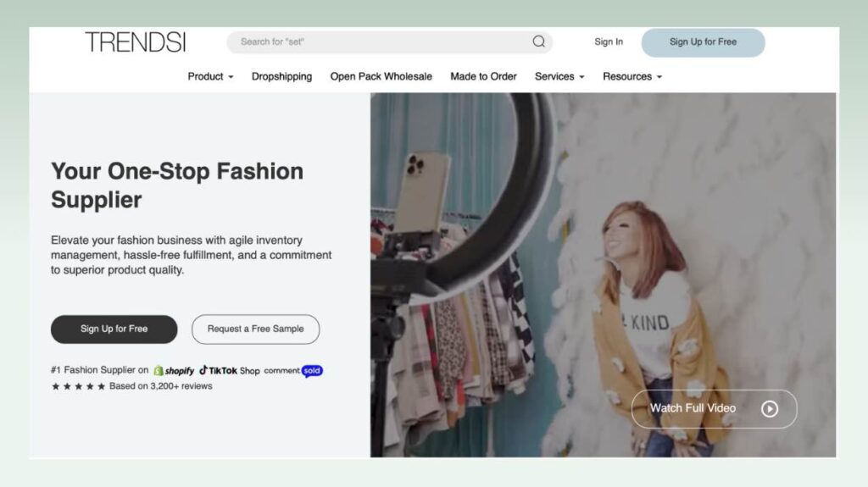Viewport: 868px width, 487px height.
Task: Open the Sign In link
Action: pyautogui.click(x=609, y=42)
